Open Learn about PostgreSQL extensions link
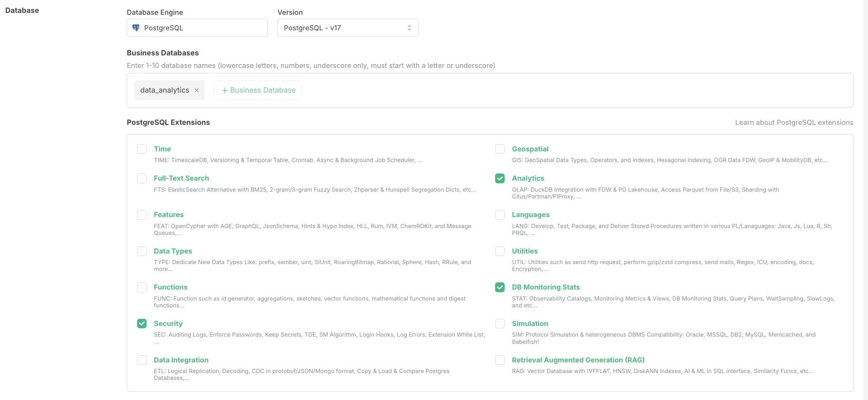This screenshot has width=868, height=400. 794,123
